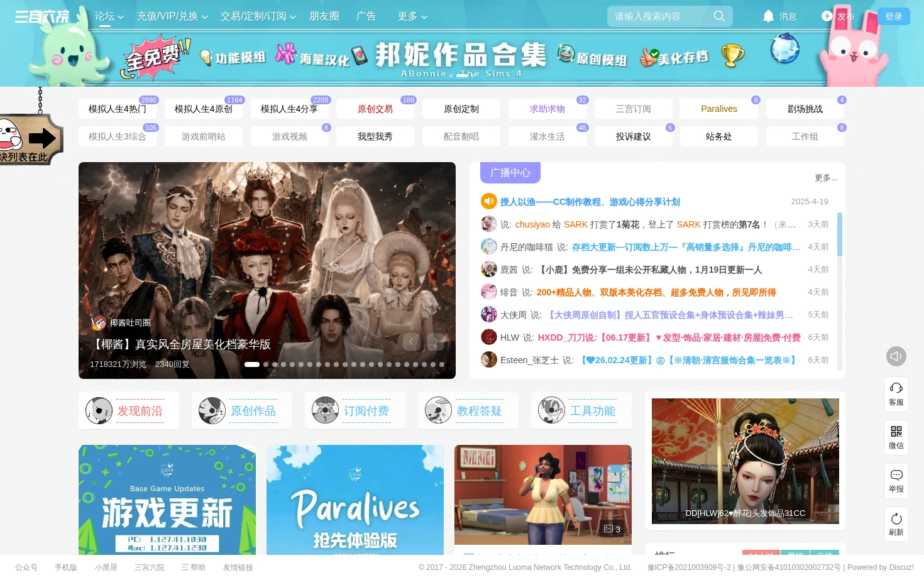Go to next carousel slide arrow
The width and height of the screenshot is (924, 580).
(435, 342)
